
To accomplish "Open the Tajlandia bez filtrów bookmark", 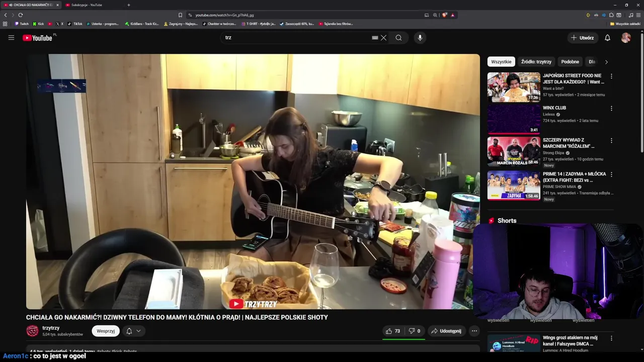I will 336,24.
